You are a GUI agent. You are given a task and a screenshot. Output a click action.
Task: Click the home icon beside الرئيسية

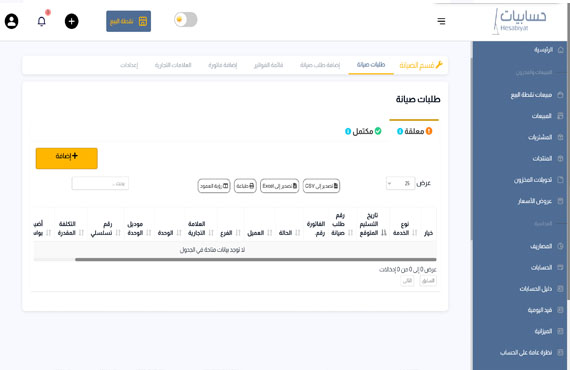(561, 50)
